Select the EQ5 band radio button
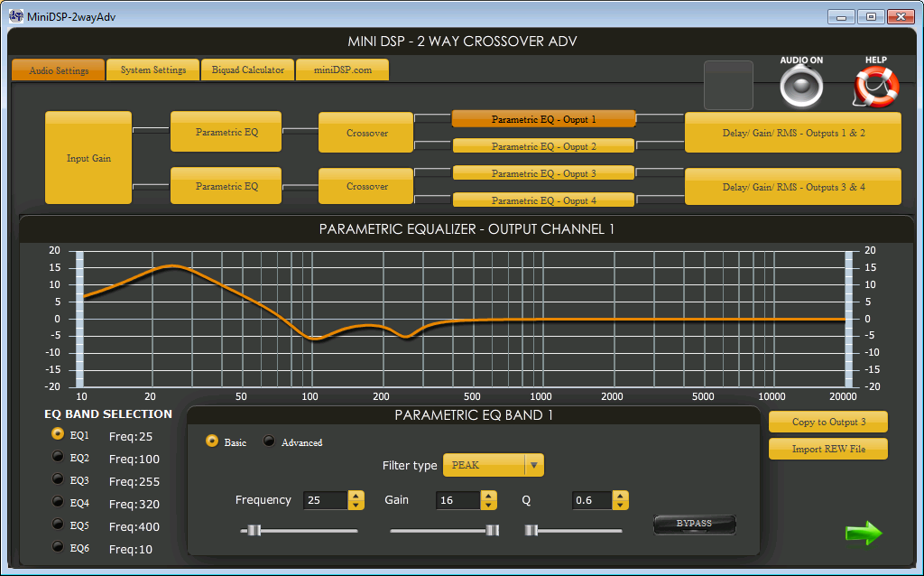The width and height of the screenshot is (924, 576). [x=57, y=524]
